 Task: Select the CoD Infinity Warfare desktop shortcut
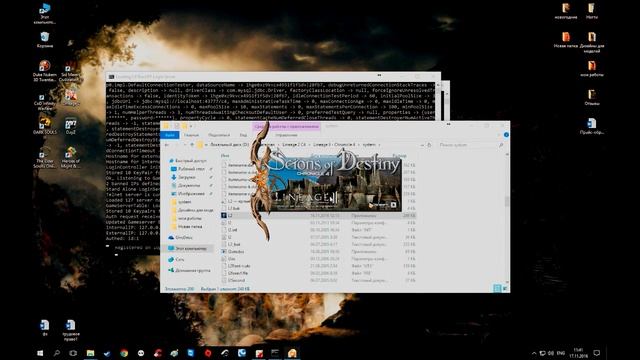[x=45, y=102]
